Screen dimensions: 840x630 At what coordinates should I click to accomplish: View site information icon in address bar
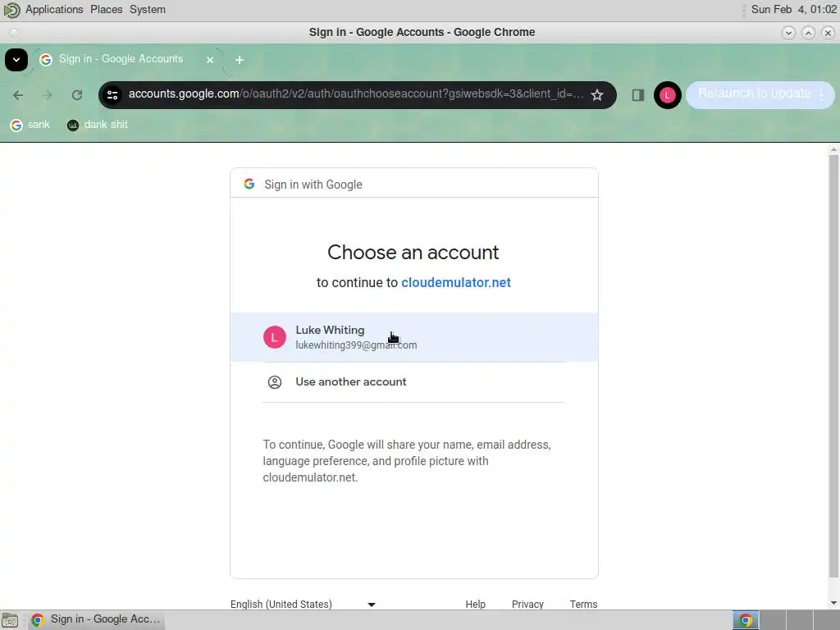pos(112,95)
